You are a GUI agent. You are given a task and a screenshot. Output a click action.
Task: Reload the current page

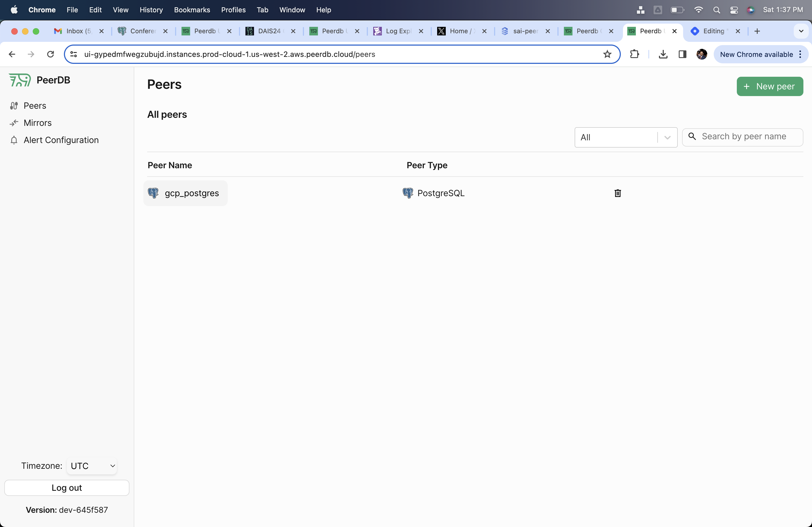coord(50,54)
